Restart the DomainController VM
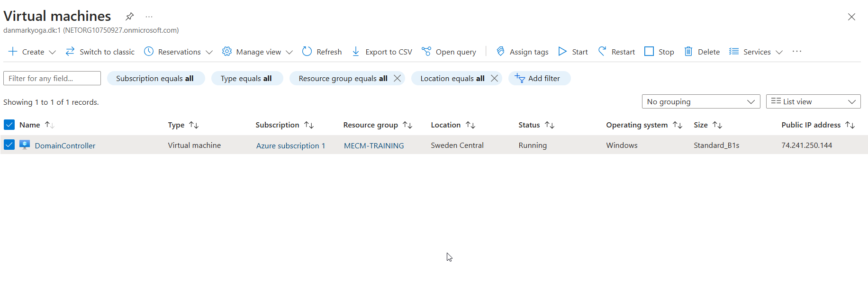Viewport: 868px width, 282px height. click(x=616, y=51)
